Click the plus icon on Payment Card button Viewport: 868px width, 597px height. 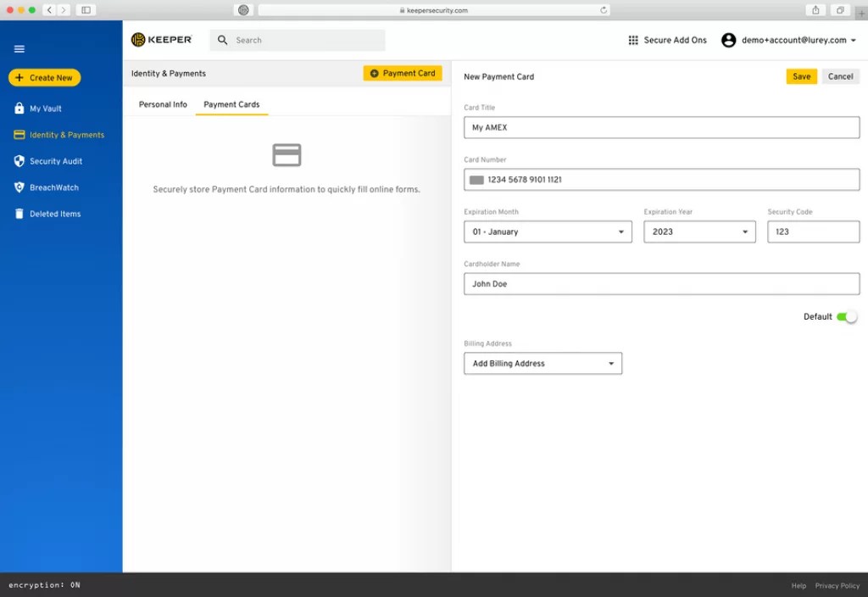pyautogui.click(x=374, y=73)
